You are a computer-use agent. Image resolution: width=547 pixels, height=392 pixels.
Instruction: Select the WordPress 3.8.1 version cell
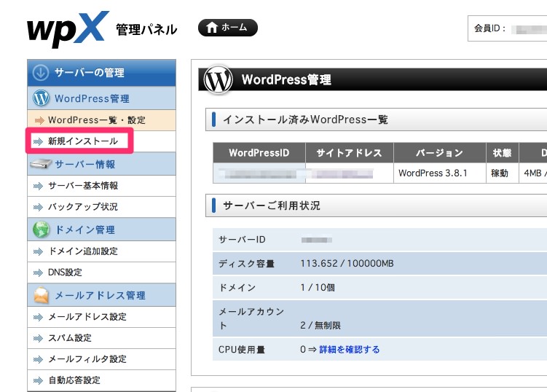coord(439,173)
